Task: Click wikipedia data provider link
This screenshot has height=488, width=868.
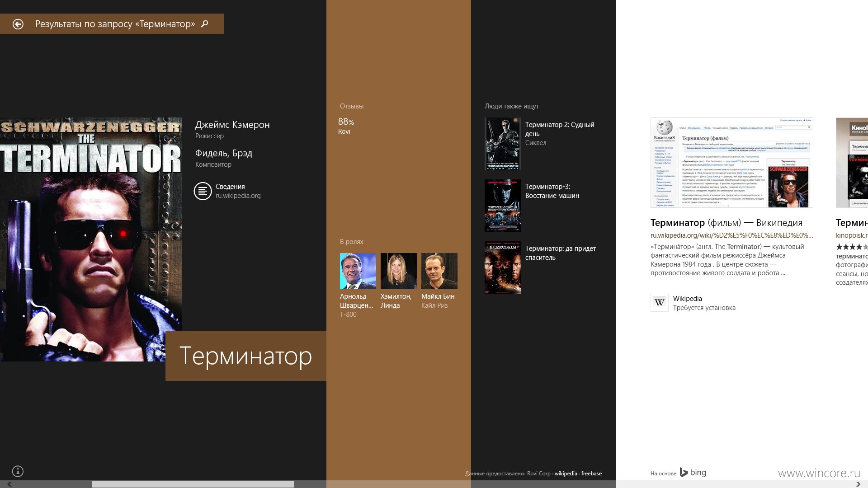Action: 566,474
